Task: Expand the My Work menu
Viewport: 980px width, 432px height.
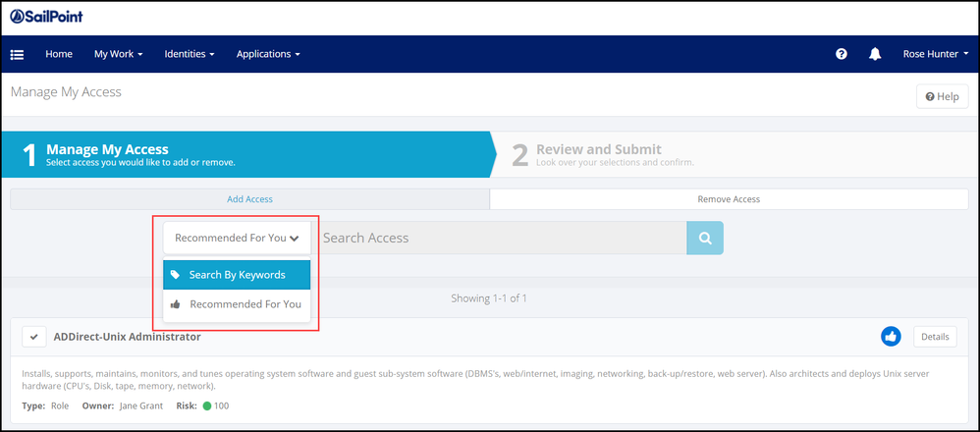Action: [119, 54]
